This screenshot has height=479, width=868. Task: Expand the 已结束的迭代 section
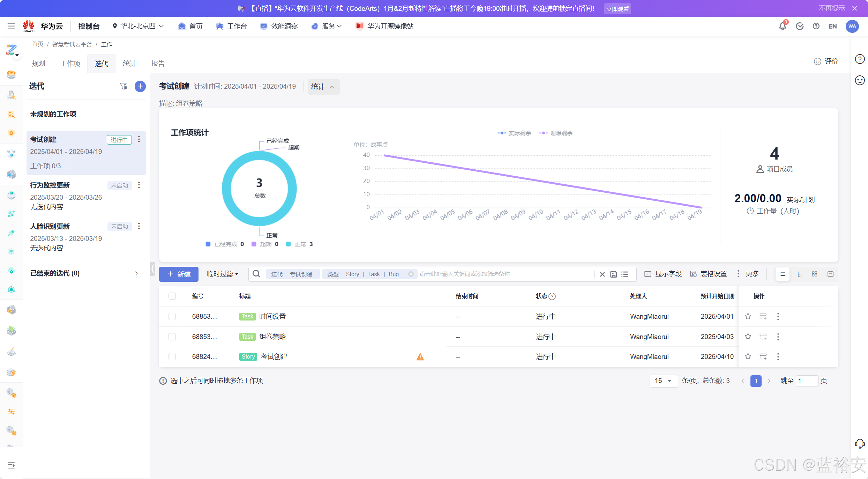click(x=136, y=273)
